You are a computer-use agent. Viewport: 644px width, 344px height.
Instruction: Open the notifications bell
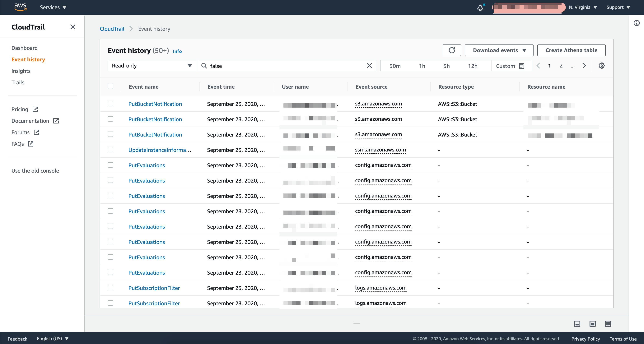[x=480, y=7]
